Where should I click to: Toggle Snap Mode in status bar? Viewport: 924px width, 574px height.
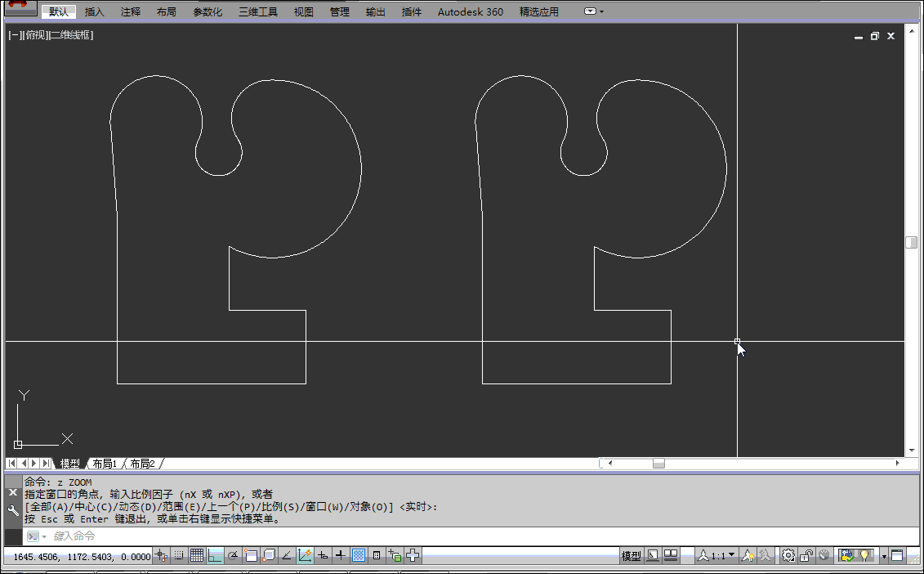pyautogui.click(x=179, y=555)
